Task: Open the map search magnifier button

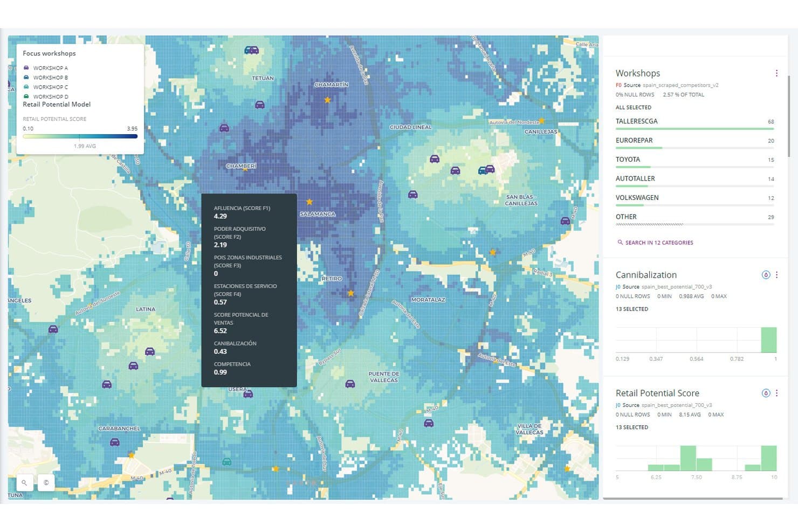Action: (x=24, y=482)
